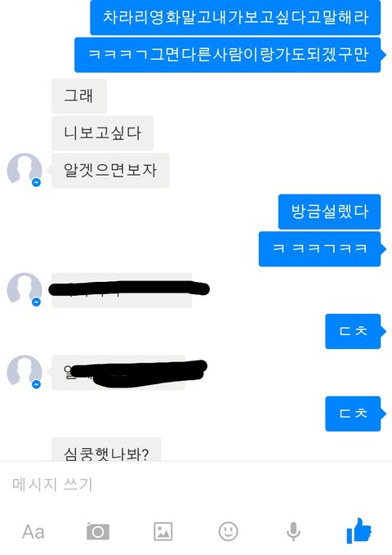Tap the 심쿵햇나봐? message bubble
This screenshot has height=555, width=392.
coord(106,450)
